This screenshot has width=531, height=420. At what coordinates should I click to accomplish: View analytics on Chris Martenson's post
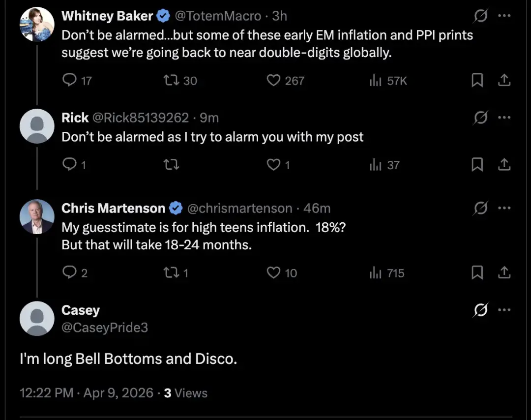point(386,273)
